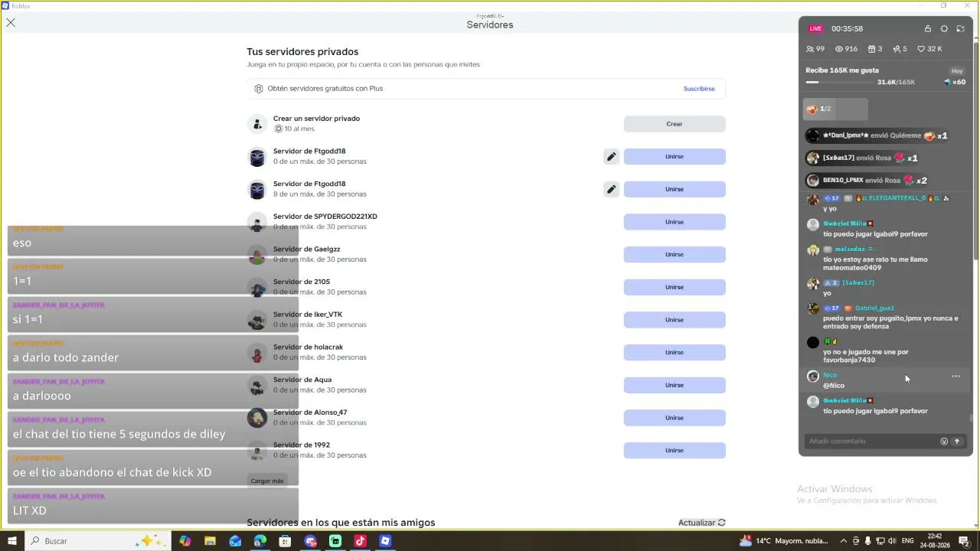Join Servidor de Iker_VTK
Image resolution: width=980 pixels, height=551 pixels.
click(675, 320)
